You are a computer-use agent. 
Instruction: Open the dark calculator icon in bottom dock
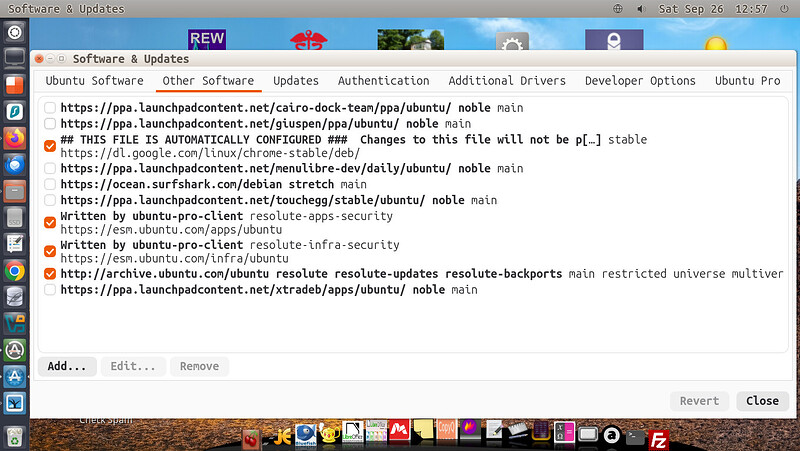click(541, 431)
